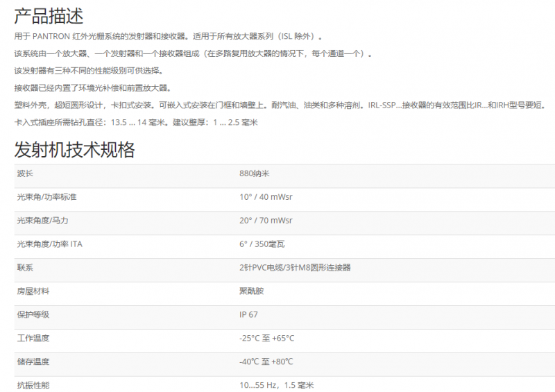The width and height of the screenshot is (555, 392).
Task: Click the -40℃ 至 +80℃ storage temperature value
Action: (266, 361)
